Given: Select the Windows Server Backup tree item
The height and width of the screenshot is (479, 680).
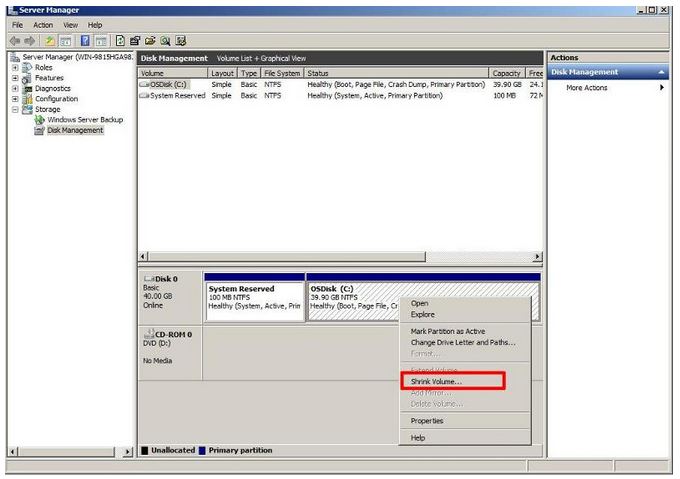Looking at the screenshot, I should (x=85, y=120).
